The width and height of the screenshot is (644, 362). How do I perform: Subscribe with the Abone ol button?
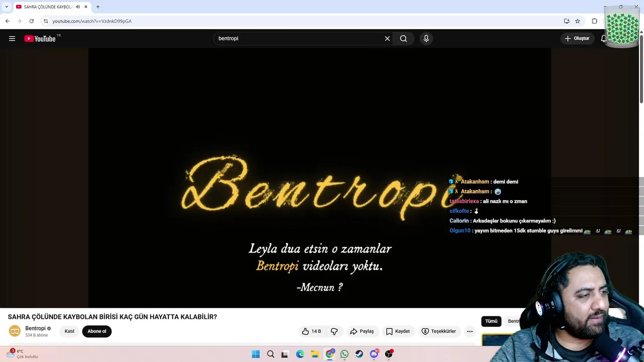[97, 331]
